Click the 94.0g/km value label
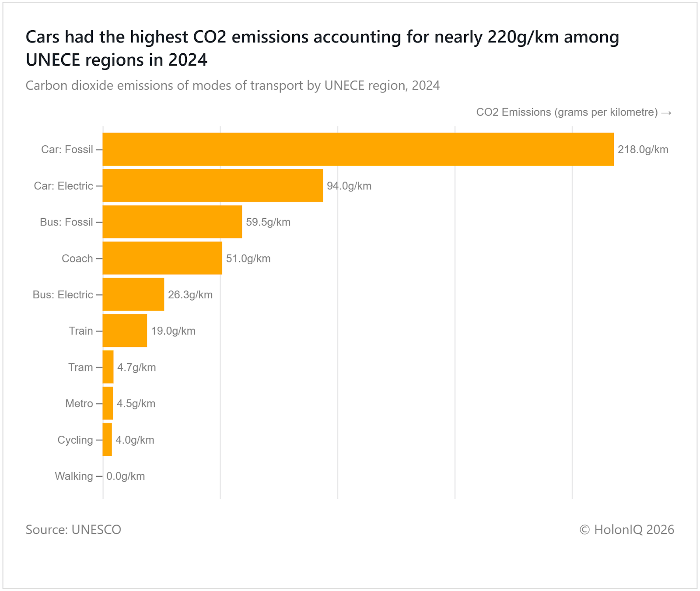Image resolution: width=700 pixels, height=591 pixels. (x=349, y=186)
